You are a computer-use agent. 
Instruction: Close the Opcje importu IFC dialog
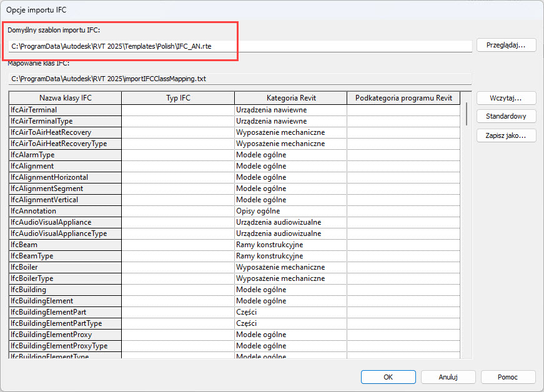coord(529,9)
